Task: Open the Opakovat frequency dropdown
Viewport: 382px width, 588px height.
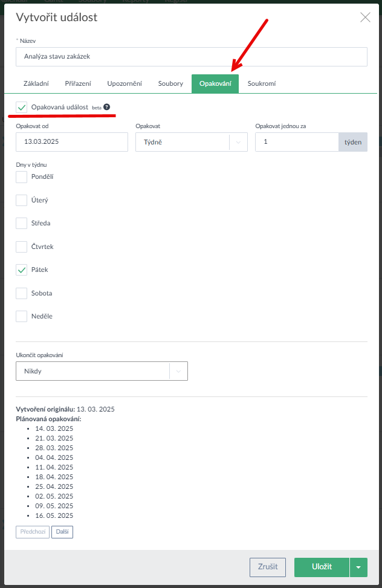Action: pyautogui.click(x=191, y=142)
